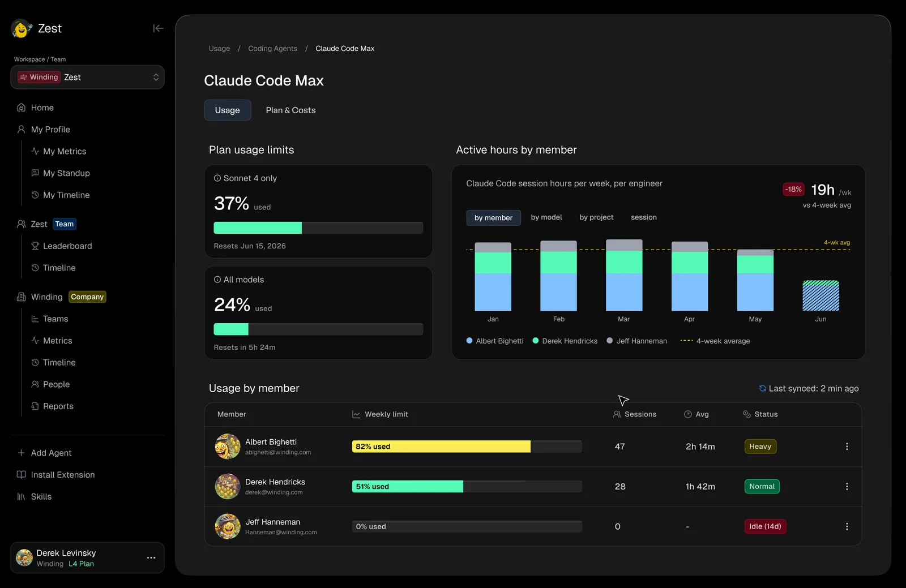Switch to the Plan & Costs tab

tap(291, 110)
